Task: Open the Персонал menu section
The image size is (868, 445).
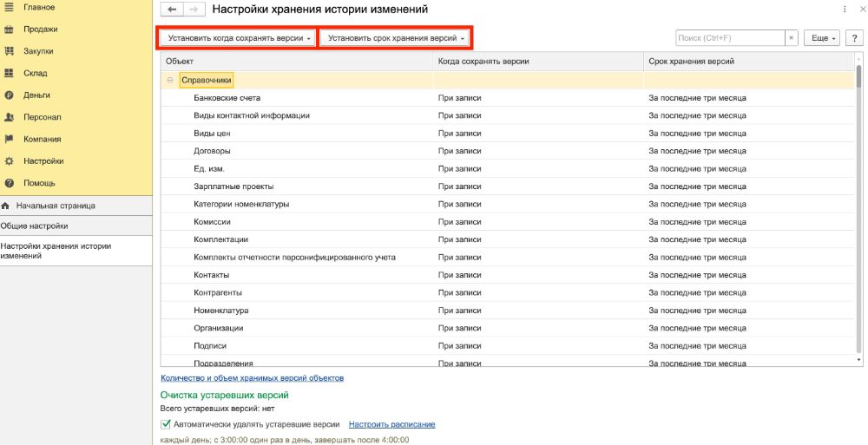Action: (42, 117)
